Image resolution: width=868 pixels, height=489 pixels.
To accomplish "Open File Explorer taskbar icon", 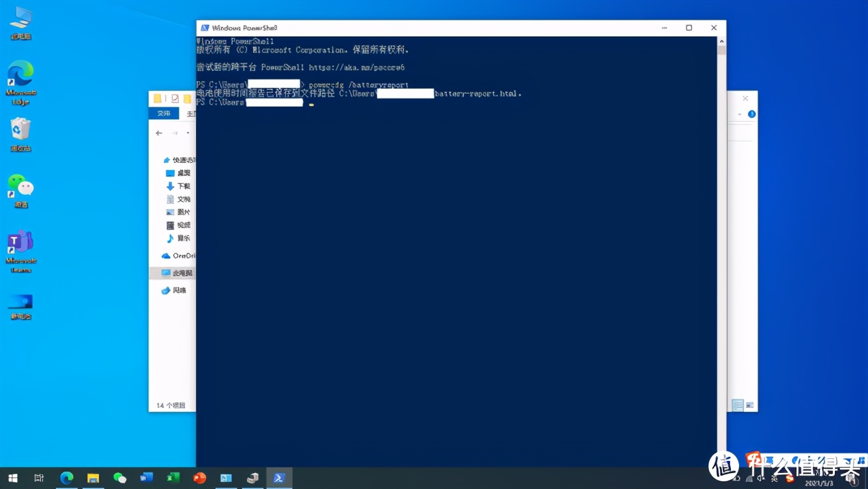I will click(93, 478).
